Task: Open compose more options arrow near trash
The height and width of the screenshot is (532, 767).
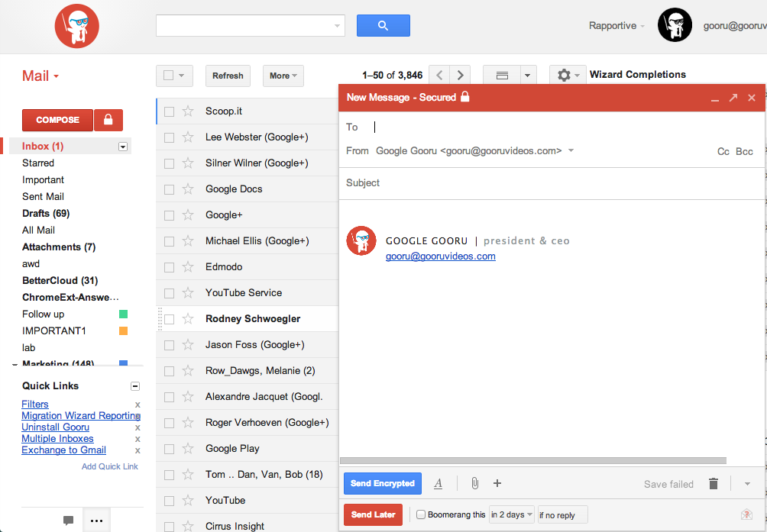Action: click(747, 484)
